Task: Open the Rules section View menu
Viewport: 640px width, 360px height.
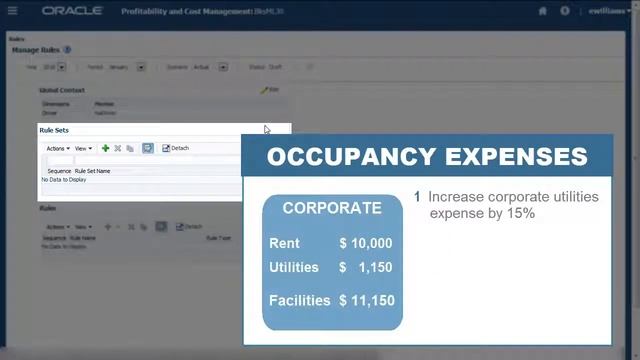Action: click(83, 227)
